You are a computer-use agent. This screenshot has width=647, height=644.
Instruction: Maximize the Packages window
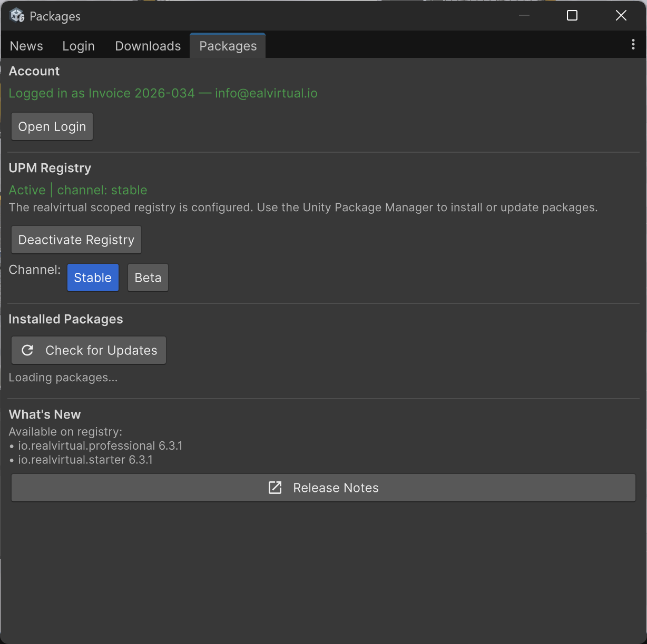click(x=572, y=16)
